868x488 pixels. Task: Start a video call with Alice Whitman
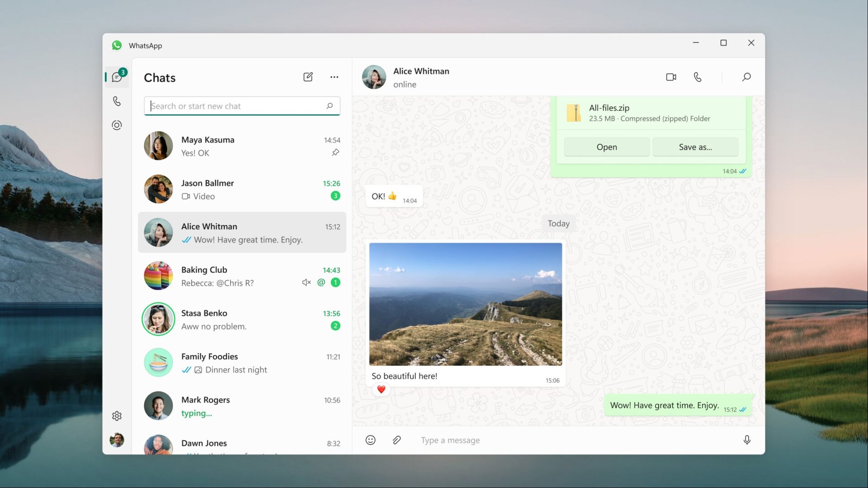tap(671, 77)
